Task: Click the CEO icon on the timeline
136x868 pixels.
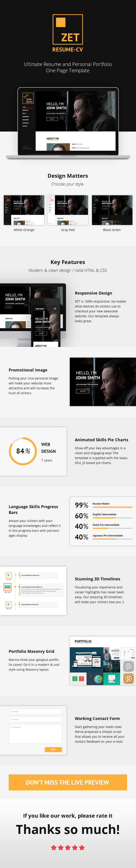Action: click(7, 587)
